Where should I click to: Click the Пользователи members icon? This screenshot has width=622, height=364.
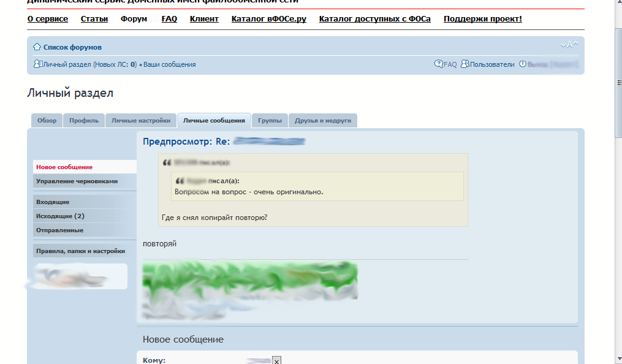pyautogui.click(x=465, y=64)
